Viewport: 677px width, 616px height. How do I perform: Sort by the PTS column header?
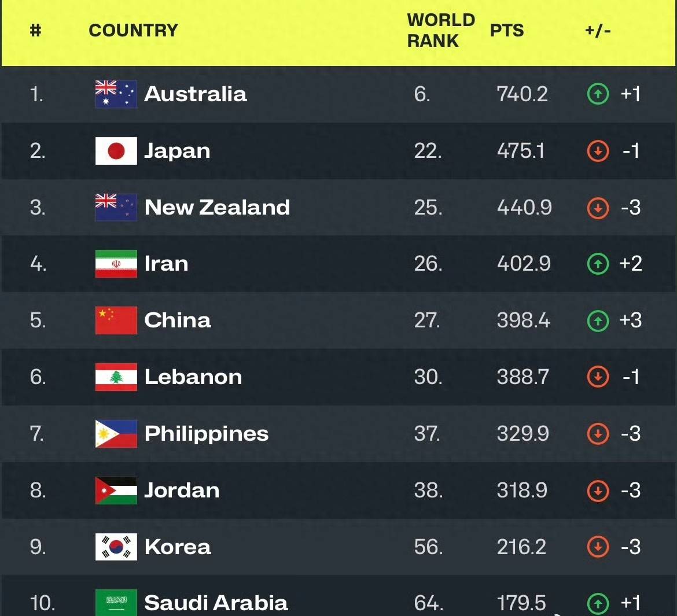pos(506,30)
